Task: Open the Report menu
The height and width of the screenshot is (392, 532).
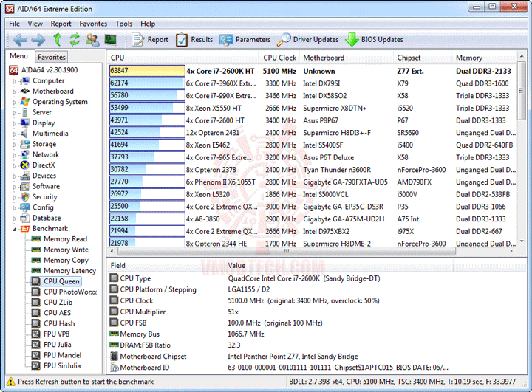Action: [61, 24]
